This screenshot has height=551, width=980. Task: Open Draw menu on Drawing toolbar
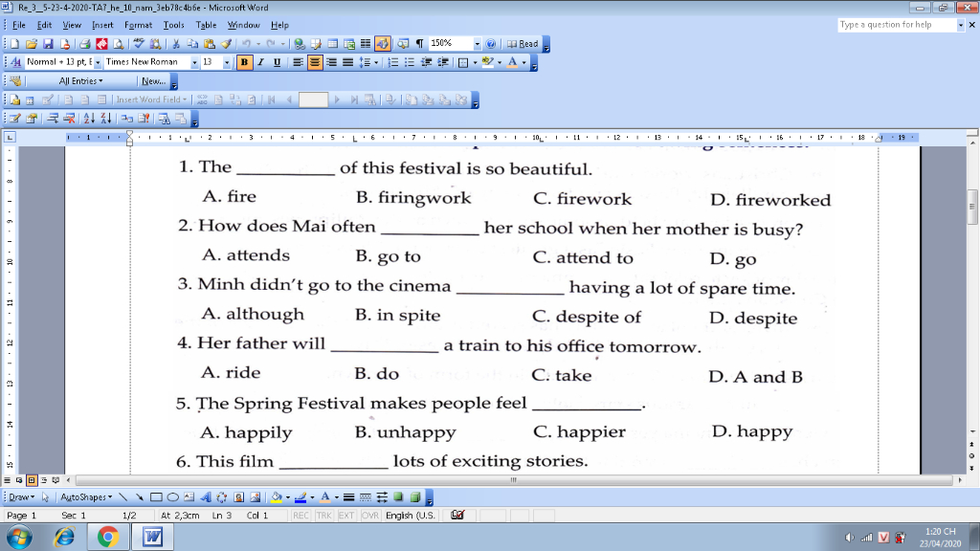[21, 497]
